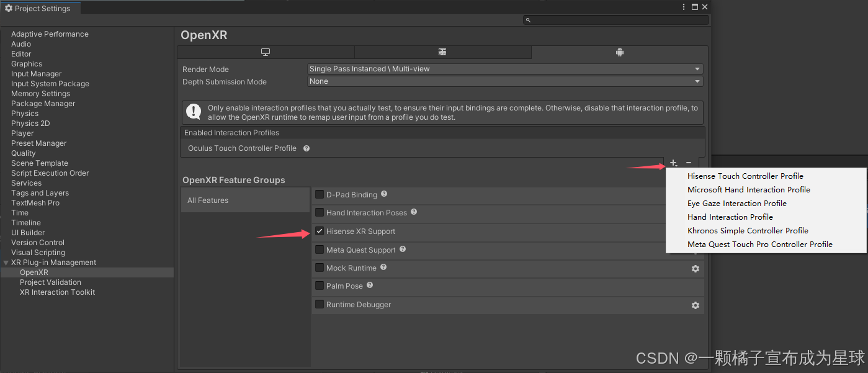
Task: Open TextMesh Pro settings
Action: [x=35, y=203]
